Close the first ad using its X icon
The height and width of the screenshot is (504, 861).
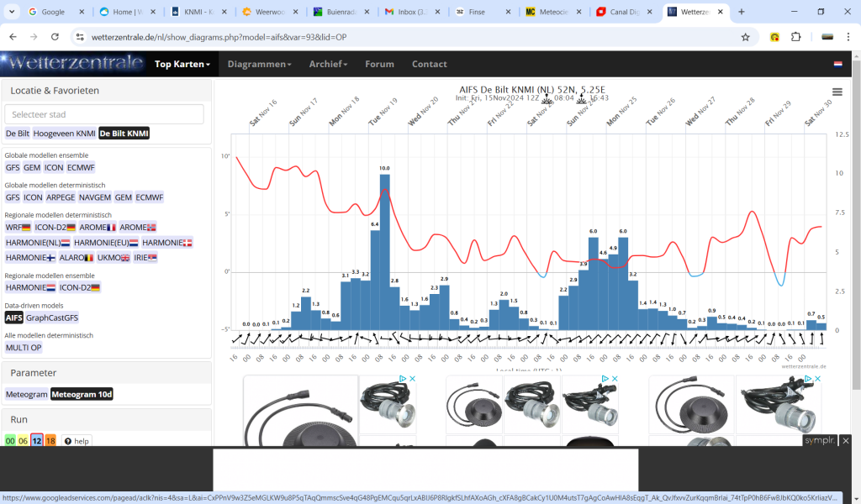(412, 378)
